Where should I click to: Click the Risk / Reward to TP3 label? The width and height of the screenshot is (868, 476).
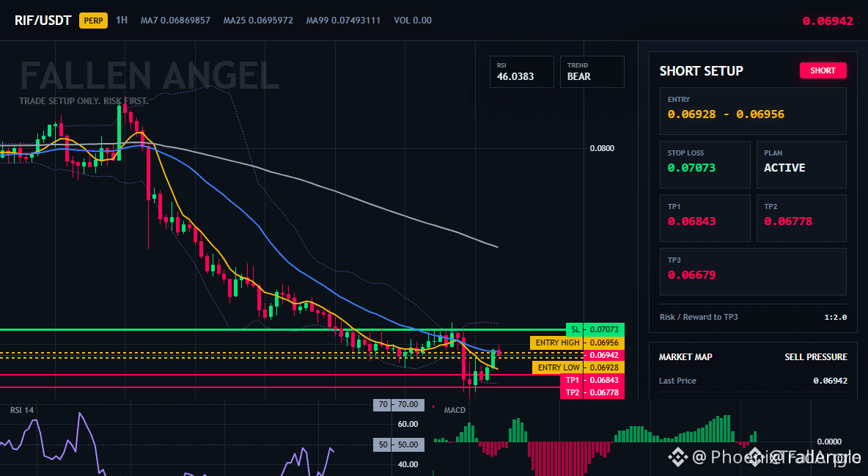[699, 317]
